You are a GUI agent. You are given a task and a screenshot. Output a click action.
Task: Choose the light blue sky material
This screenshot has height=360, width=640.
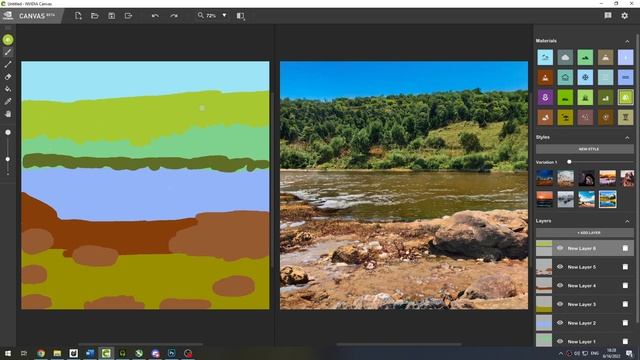[545, 58]
